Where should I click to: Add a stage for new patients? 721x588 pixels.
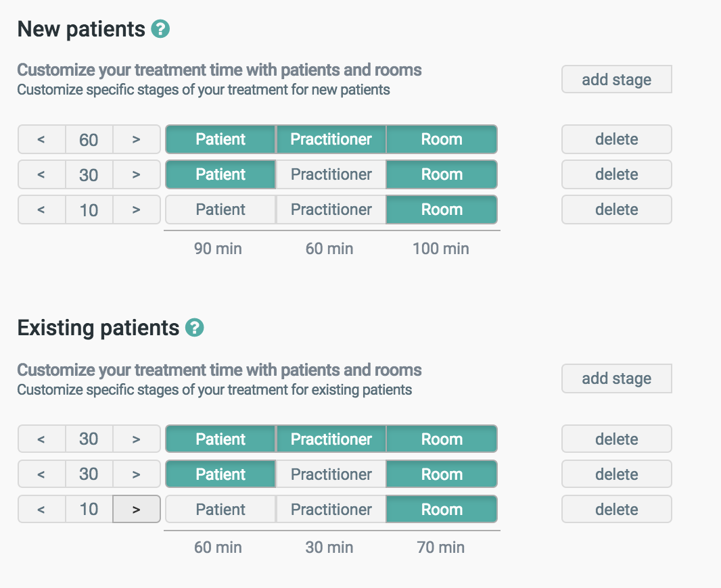point(616,80)
